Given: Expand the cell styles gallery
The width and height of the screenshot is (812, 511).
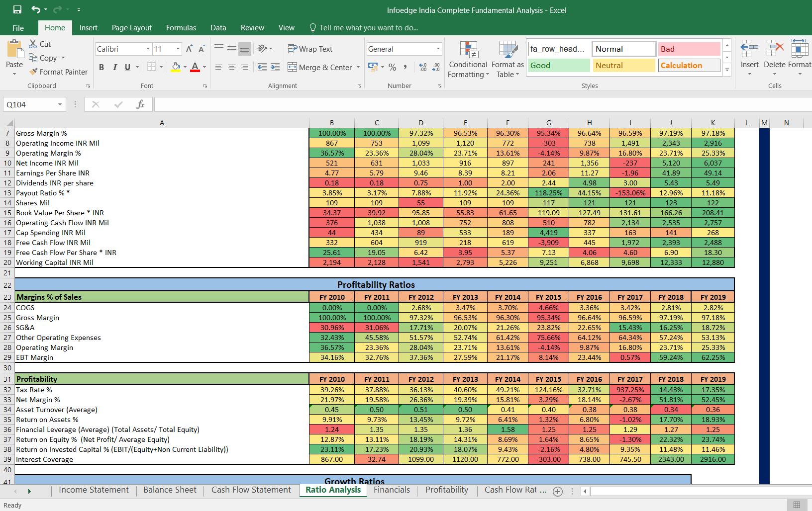Looking at the screenshot, I should 727,70.
